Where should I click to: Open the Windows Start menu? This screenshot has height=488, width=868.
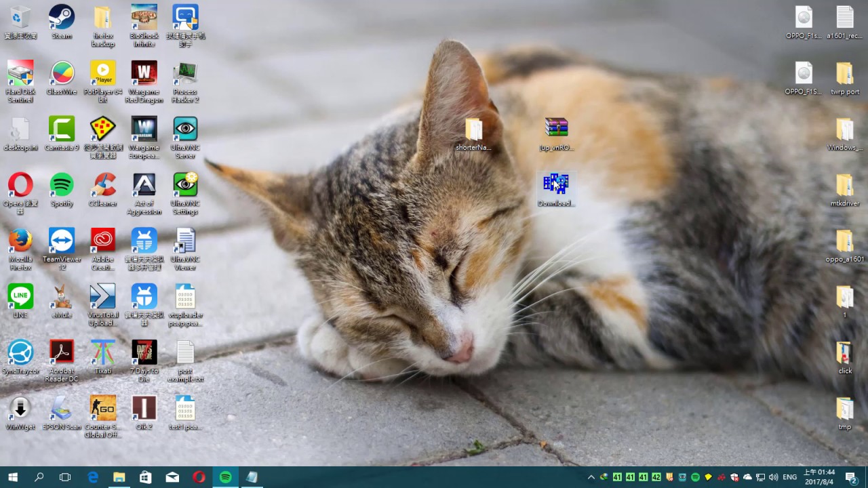[x=13, y=477]
